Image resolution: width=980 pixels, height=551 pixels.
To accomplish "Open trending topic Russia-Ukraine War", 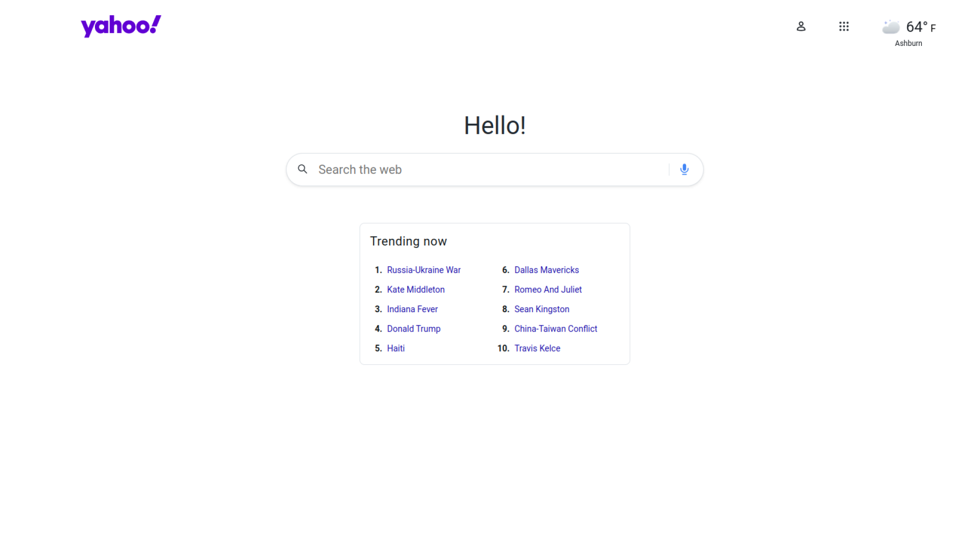I will [x=424, y=270].
